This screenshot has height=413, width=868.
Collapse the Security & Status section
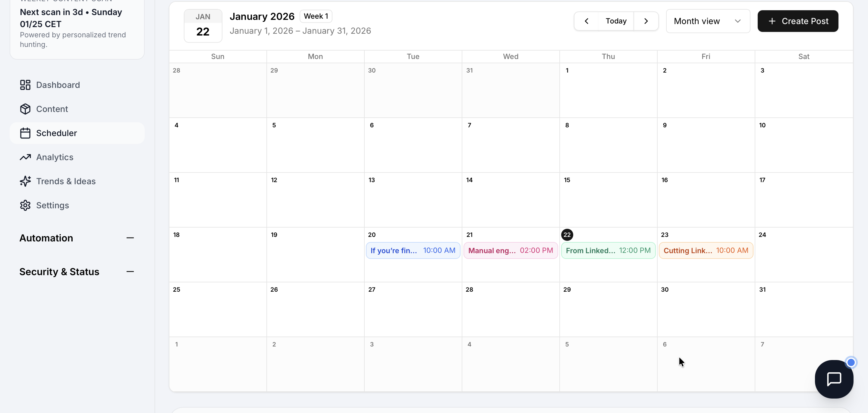[x=130, y=272]
